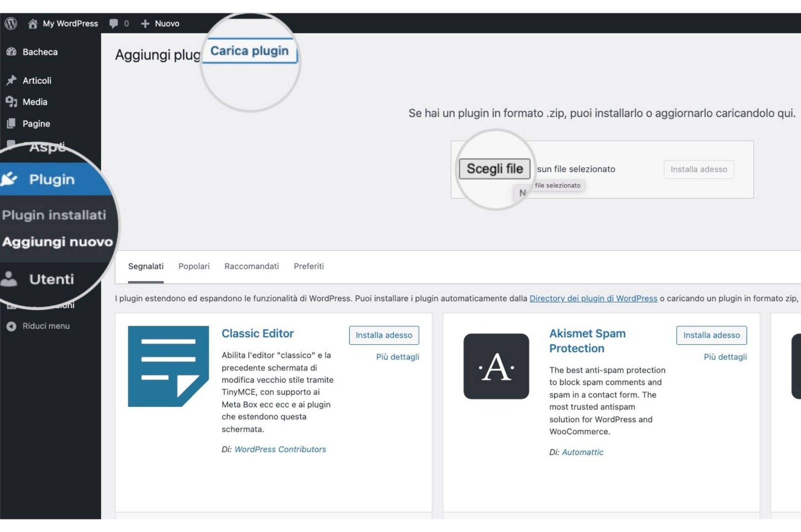The width and height of the screenshot is (801, 532).
Task: Click the Pagine icon in sidebar
Action: (x=11, y=123)
